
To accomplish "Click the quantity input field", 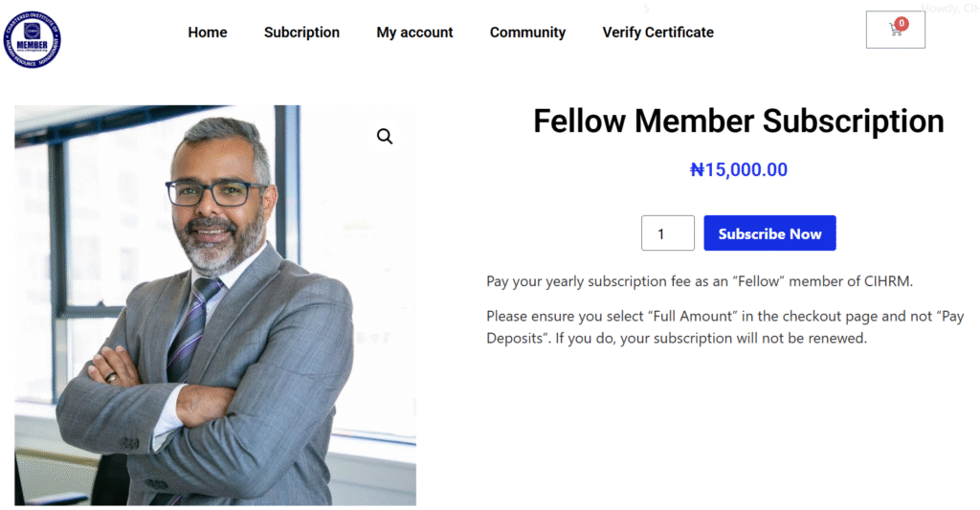I will [x=667, y=233].
